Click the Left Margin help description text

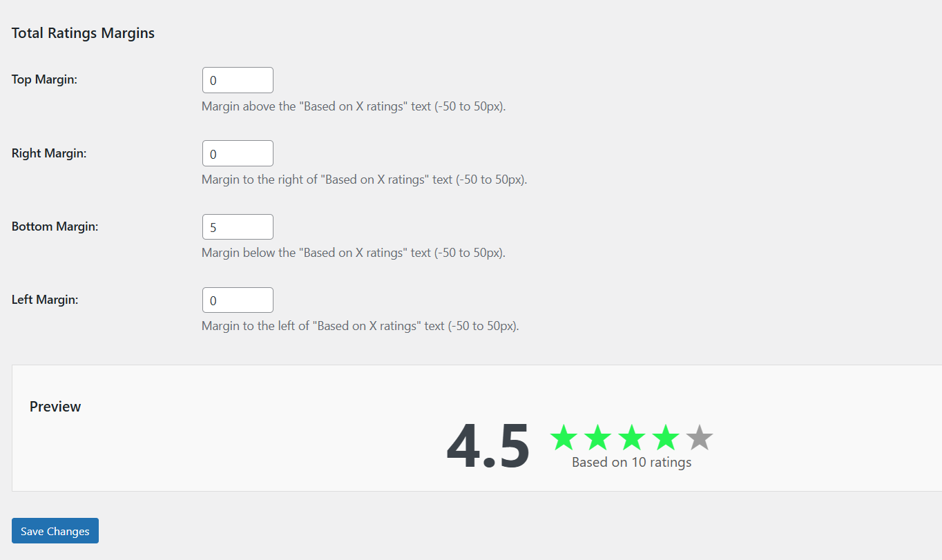point(361,326)
